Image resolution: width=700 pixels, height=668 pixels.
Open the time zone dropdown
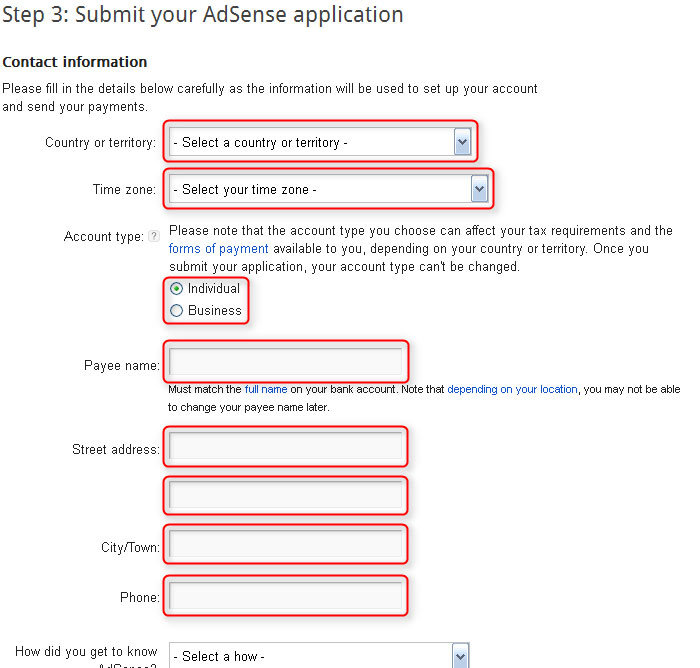point(329,189)
